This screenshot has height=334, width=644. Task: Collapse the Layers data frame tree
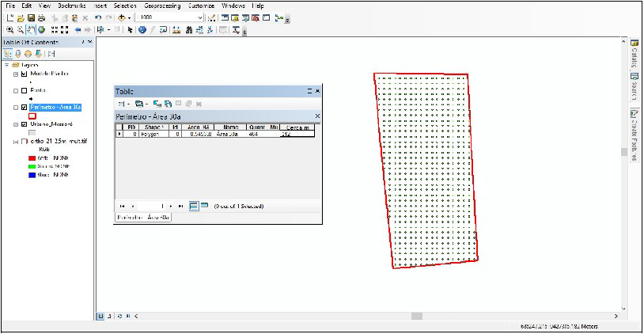[x=6, y=65]
